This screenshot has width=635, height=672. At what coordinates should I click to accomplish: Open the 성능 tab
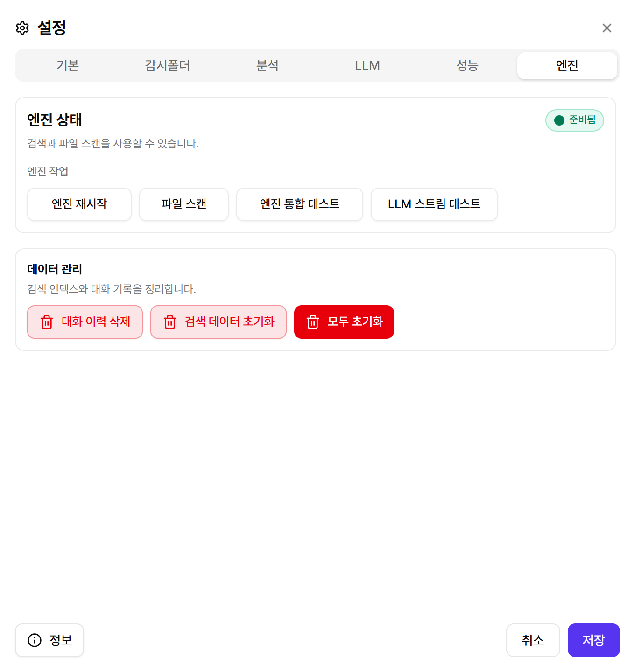[x=467, y=65]
